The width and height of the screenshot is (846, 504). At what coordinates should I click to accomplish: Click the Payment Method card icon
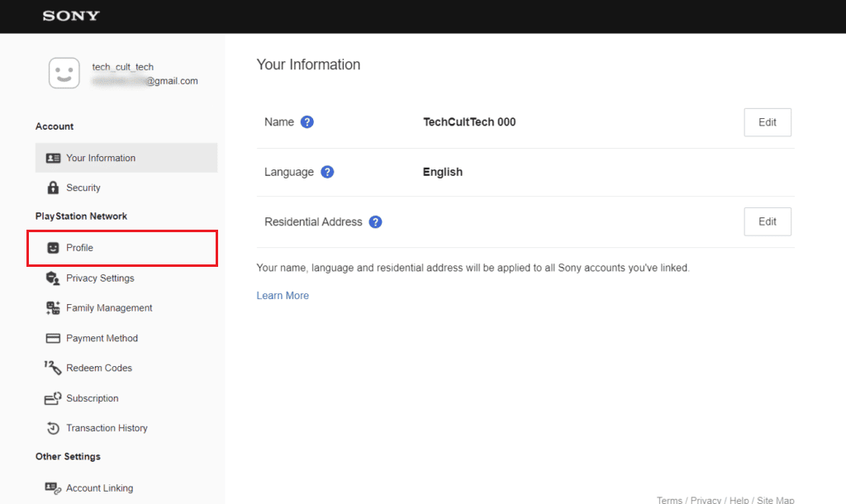(x=53, y=338)
